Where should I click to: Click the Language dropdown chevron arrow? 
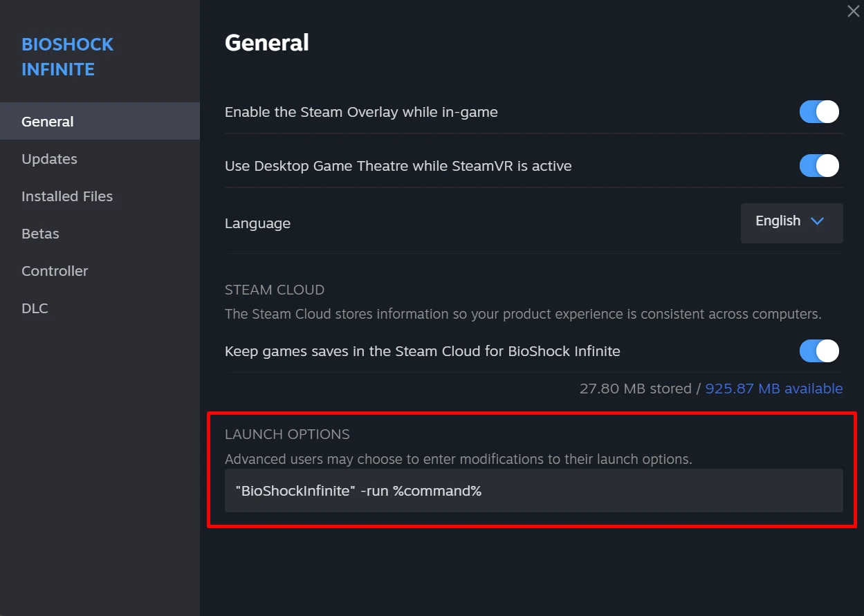point(817,221)
